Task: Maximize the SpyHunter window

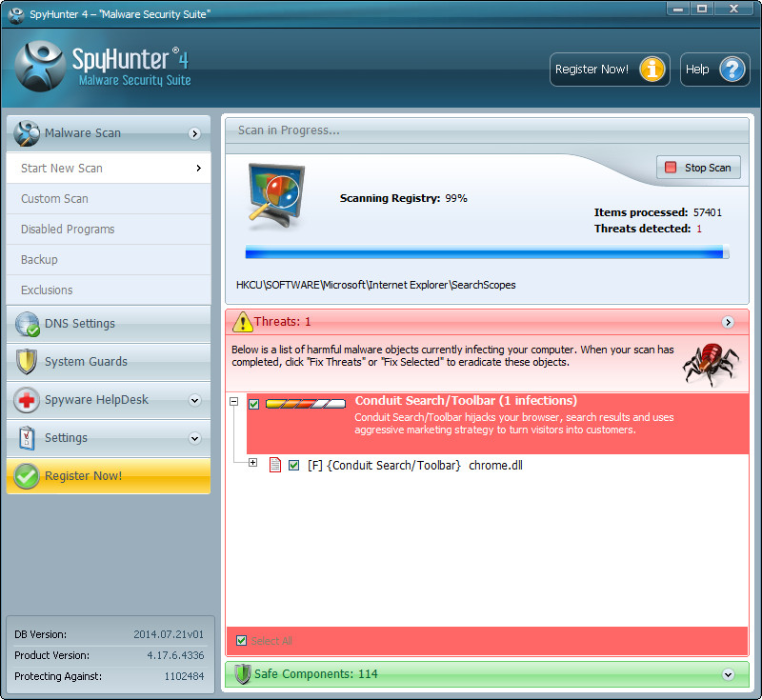Action: pos(702,10)
